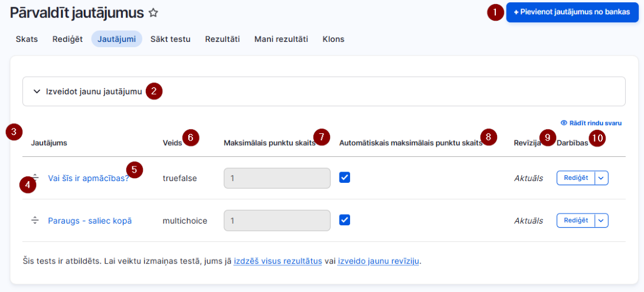
Task: Go to the Skats tab
Action: tap(27, 40)
